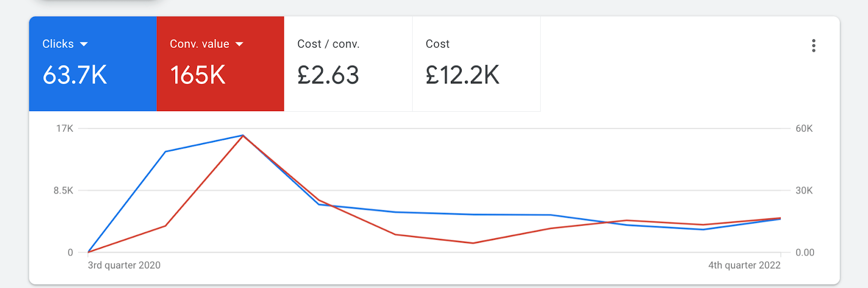868x288 pixels.
Task: Click the 60K right axis label
Action: point(804,129)
